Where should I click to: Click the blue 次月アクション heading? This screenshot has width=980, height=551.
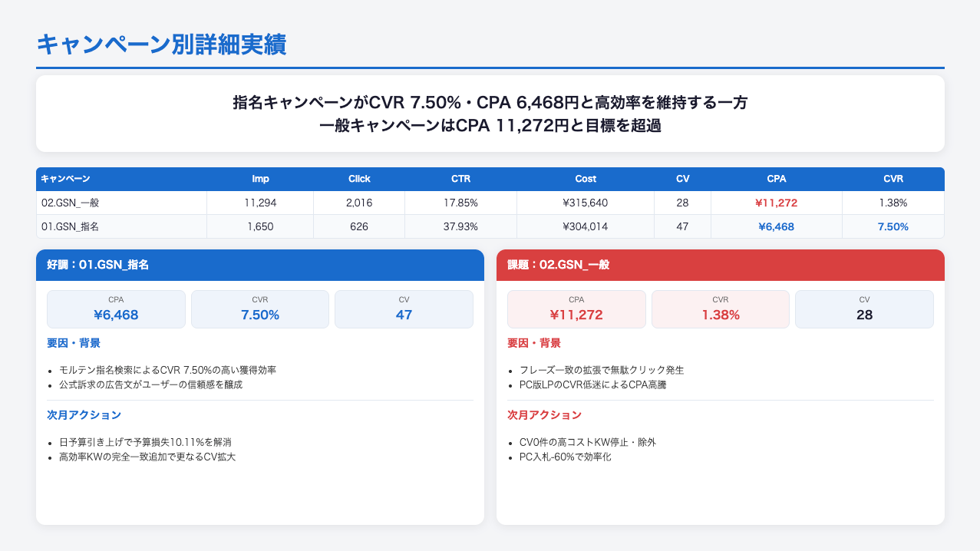84,414
